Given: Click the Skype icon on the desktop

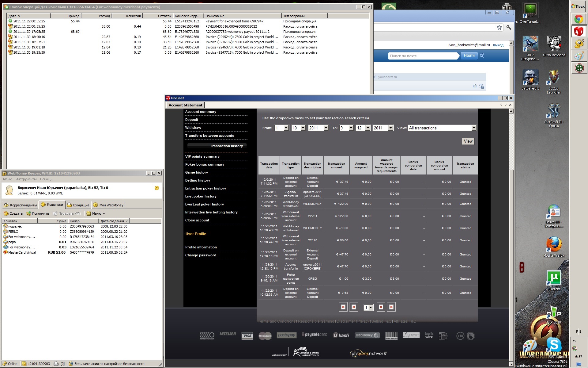Looking at the screenshot, I should tap(554, 345).
